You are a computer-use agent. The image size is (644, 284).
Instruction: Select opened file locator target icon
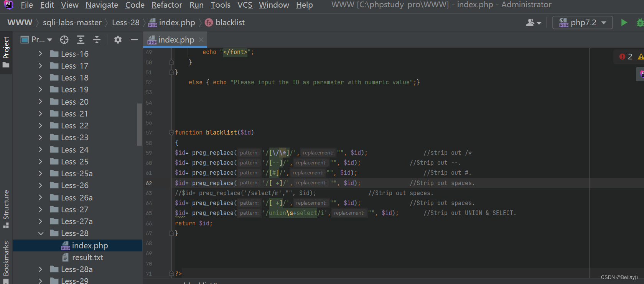(x=64, y=40)
